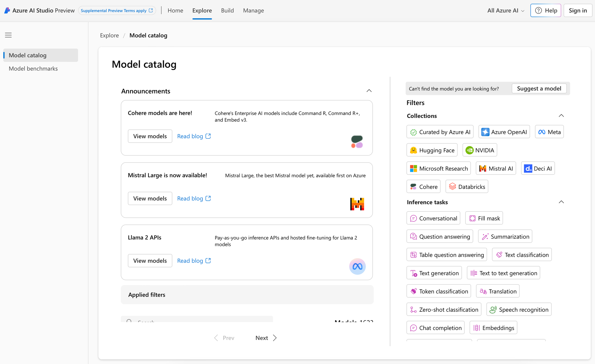Switch to the Build tab
This screenshot has width=595, height=364.
click(227, 10)
